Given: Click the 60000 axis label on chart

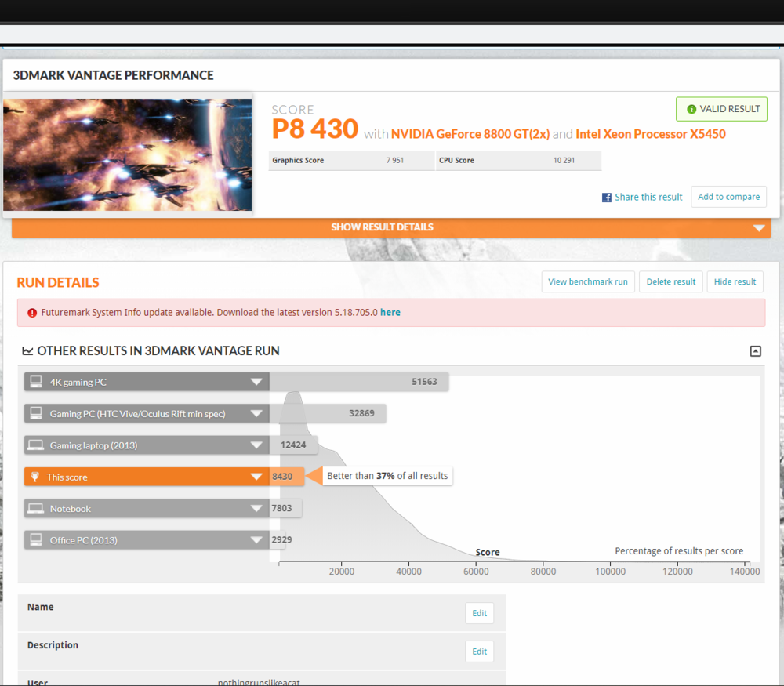Looking at the screenshot, I should pos(476,571).
